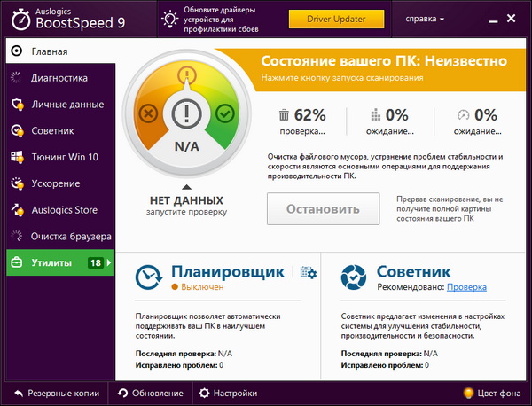Open the справка dropdown menu
Image resolution: width=532 pixels, height=406 pixels.
tap(425, 19)
